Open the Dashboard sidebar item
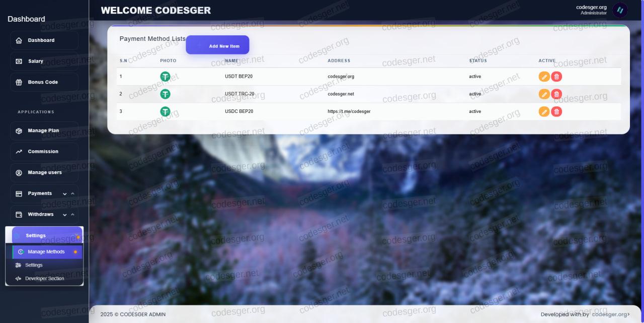This screenshot has height=323, width=644. tap(44, 40)
